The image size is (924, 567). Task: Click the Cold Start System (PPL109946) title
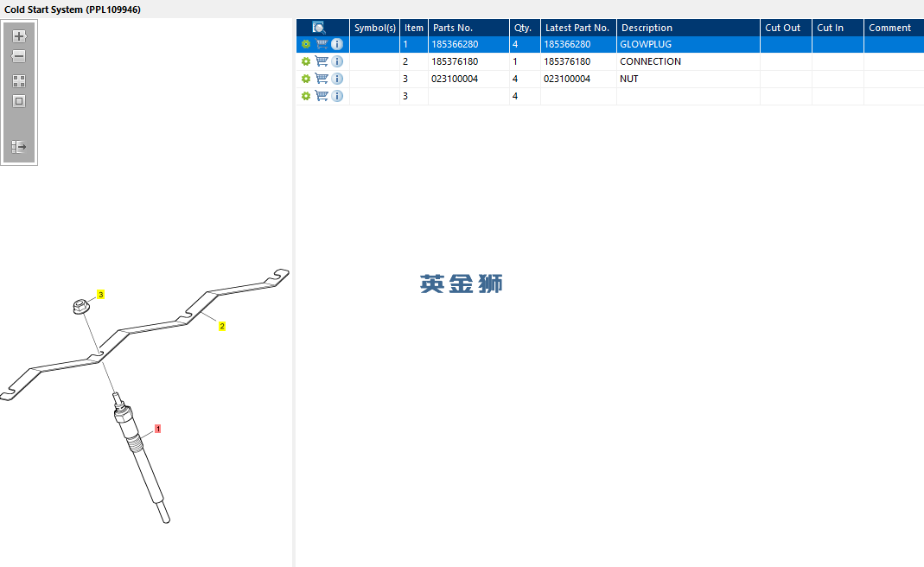[73, 10]
